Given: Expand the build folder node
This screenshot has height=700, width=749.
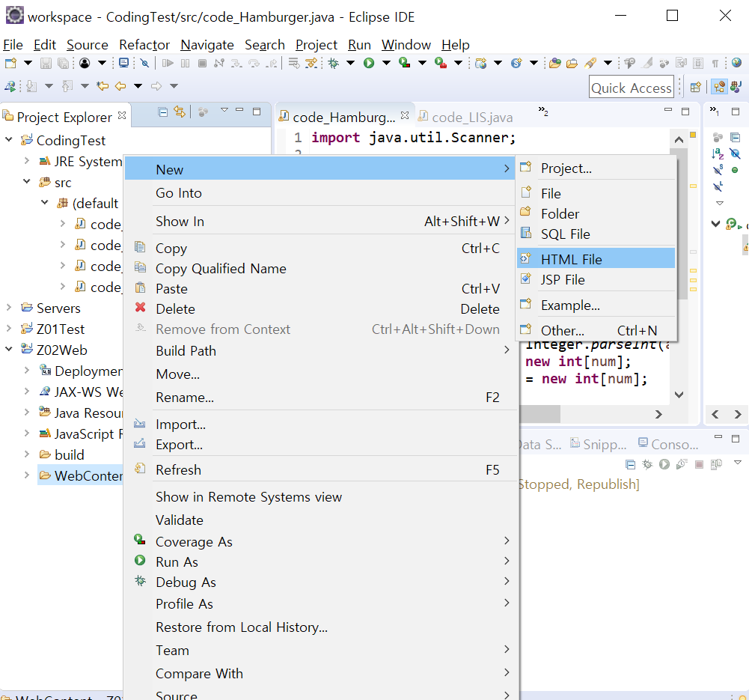Looking at the screenshot, I should coord(27,454).
